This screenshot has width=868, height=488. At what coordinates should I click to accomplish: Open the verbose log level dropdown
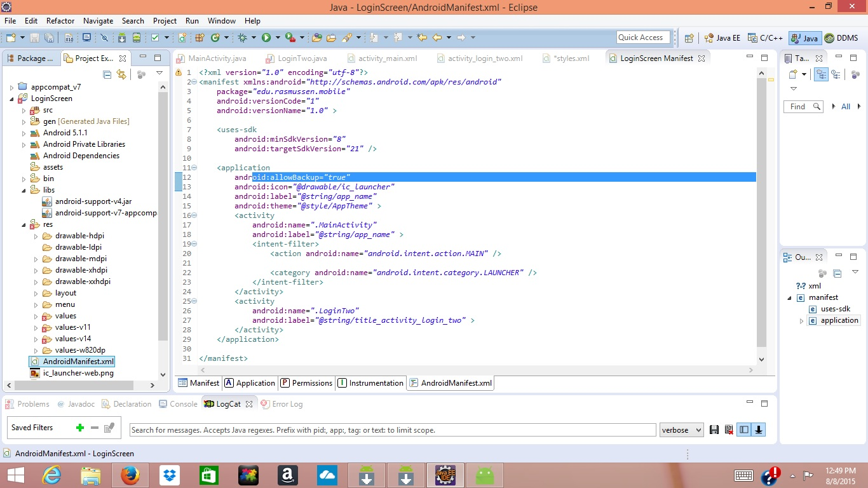click(681, 430)
